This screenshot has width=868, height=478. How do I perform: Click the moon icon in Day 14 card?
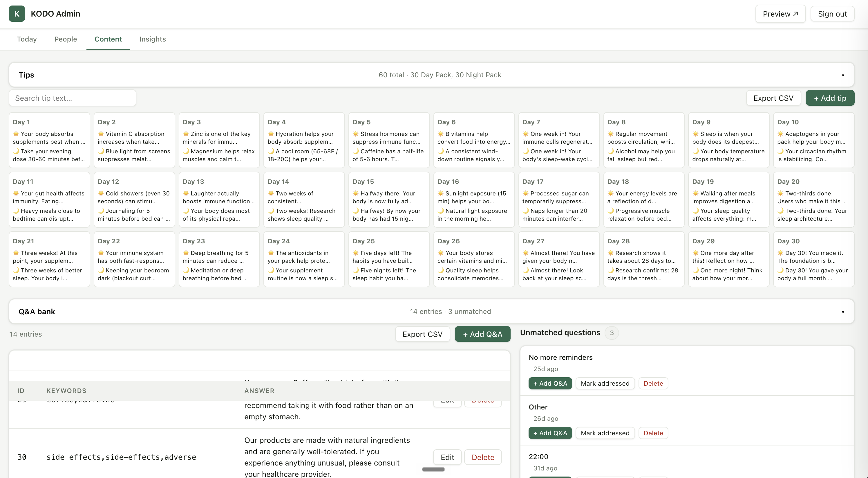point(271,211)
